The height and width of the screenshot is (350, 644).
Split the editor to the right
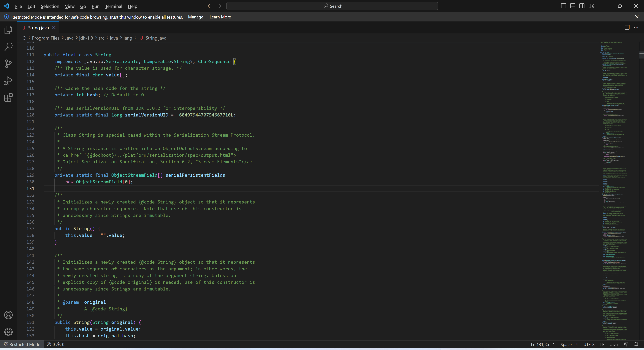coord(627,27)
